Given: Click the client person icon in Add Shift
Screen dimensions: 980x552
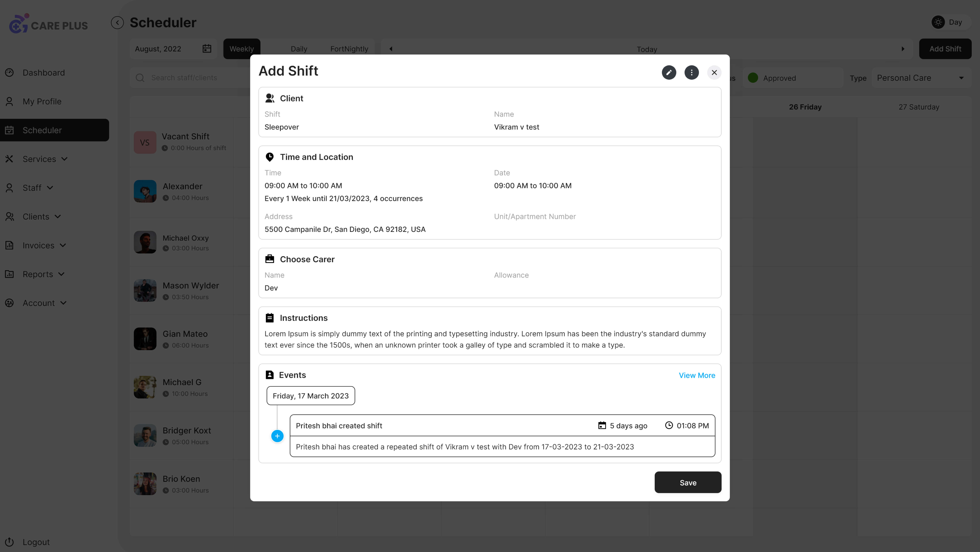Looking at the screenshot, I should click(x=270, y=98).
